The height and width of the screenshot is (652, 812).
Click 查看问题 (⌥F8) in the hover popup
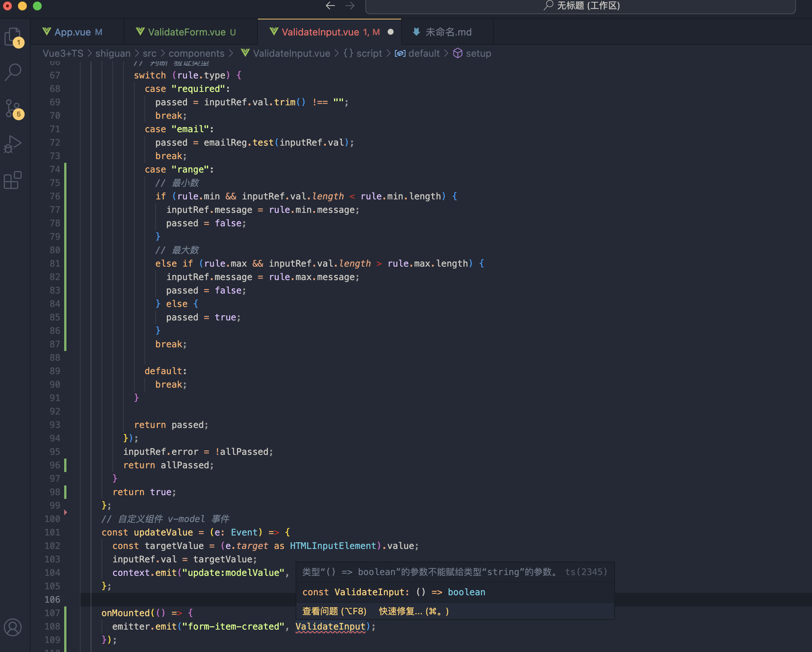334,611
